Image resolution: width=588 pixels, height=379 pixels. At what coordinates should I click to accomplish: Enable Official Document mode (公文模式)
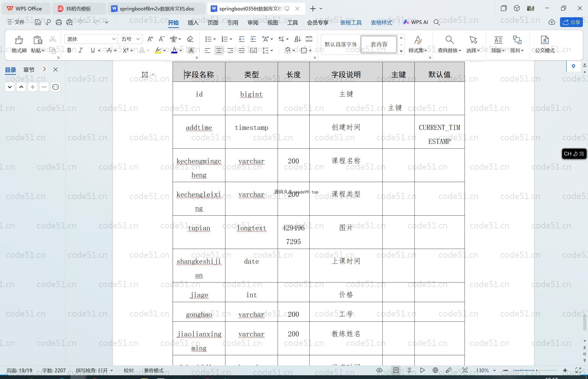click(x=545, y=44)
